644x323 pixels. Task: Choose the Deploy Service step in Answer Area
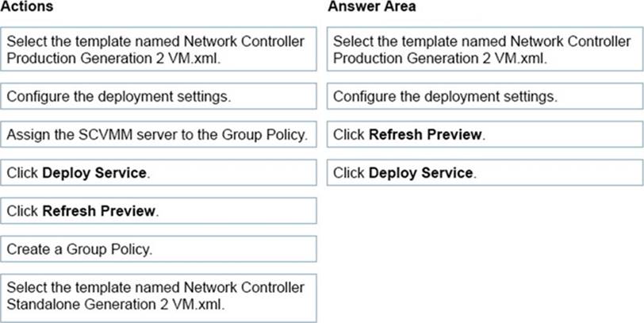point(484,173)
